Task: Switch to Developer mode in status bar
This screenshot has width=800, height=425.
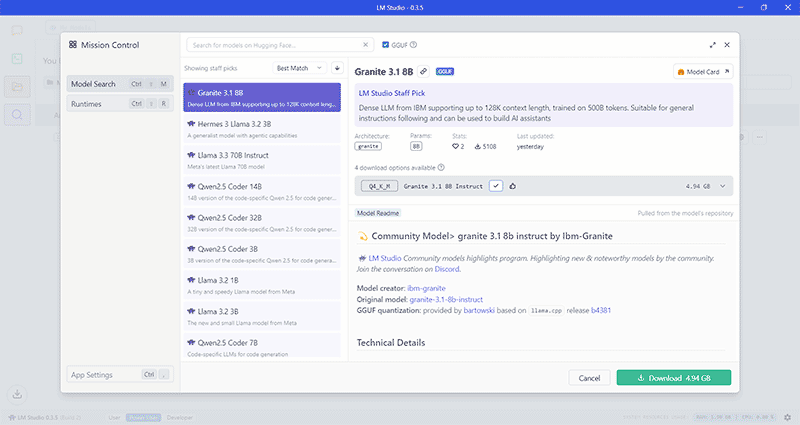Action: pyautogui.click(x=180, y=417)
